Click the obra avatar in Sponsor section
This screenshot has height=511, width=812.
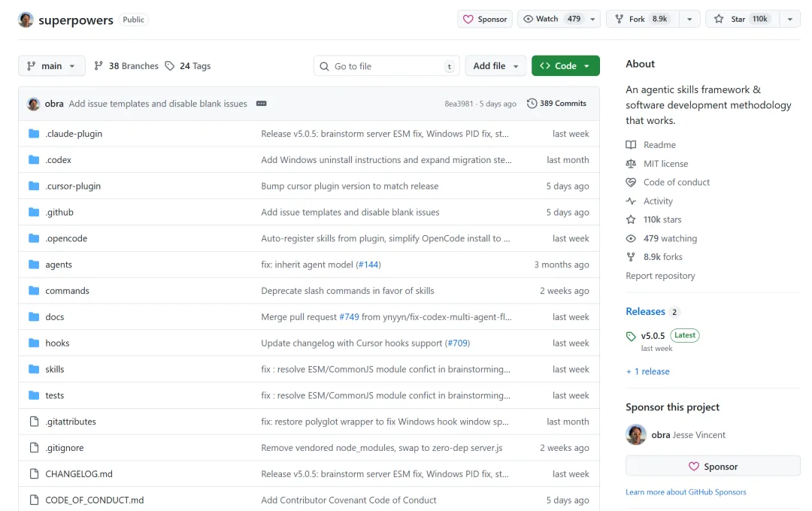[636, 434]
